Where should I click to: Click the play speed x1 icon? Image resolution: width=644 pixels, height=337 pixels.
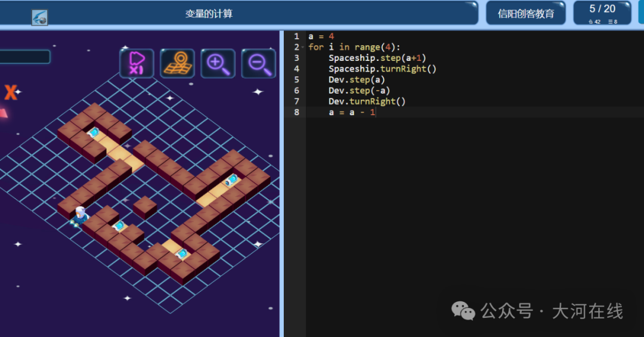point(137,63)
